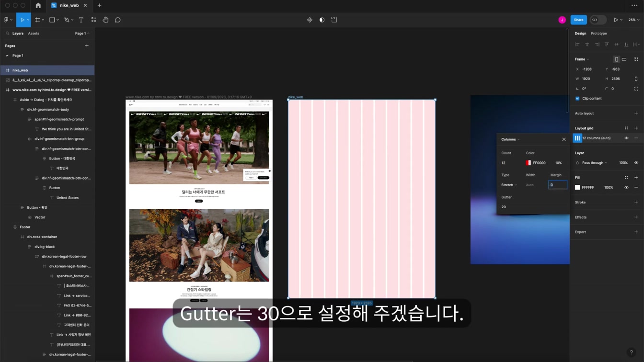The width and height of the screenshot is (644, 362).
Task: Open a new tab with plus icon
Action: pos(100,5)
